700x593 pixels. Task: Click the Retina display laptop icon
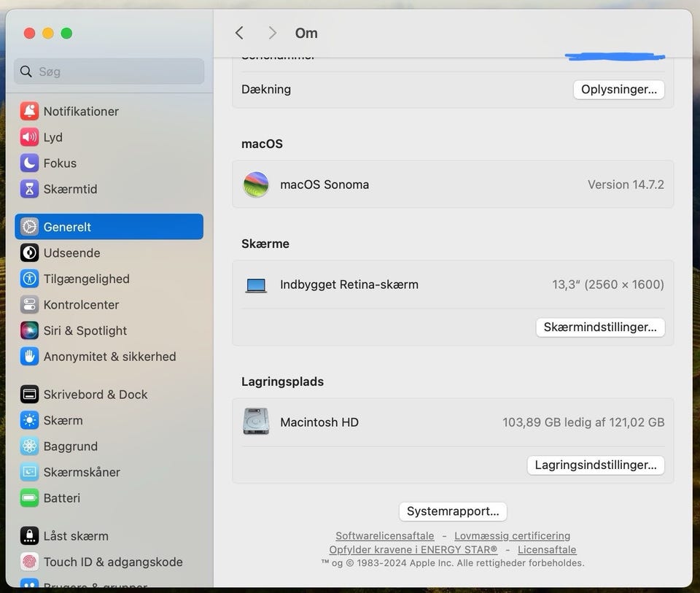tap(256, 285)
